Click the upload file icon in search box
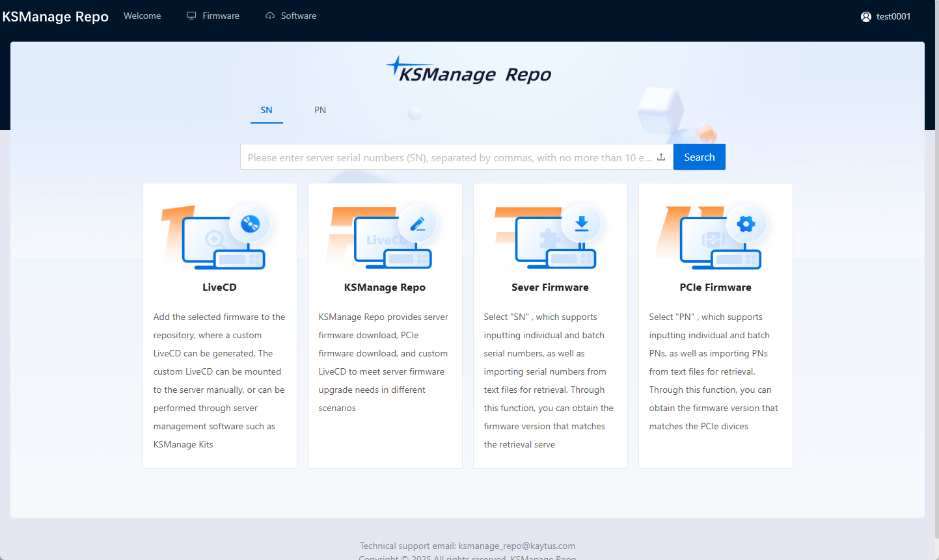The image size is (939, 560). pyautogui.click(x=661, y=157)
